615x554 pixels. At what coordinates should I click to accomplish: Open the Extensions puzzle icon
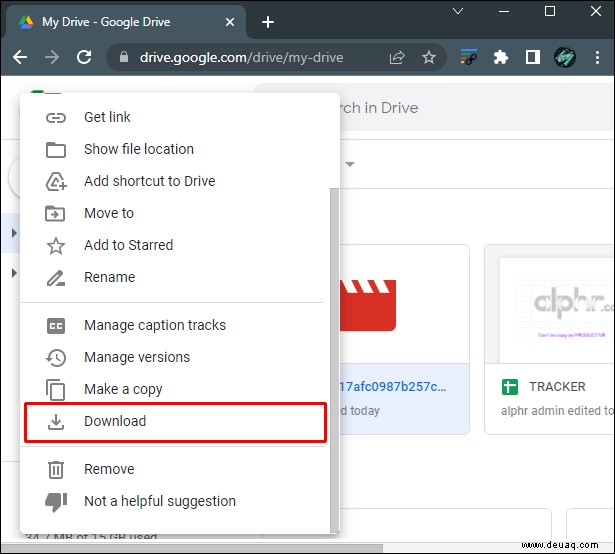pos(500,58)
